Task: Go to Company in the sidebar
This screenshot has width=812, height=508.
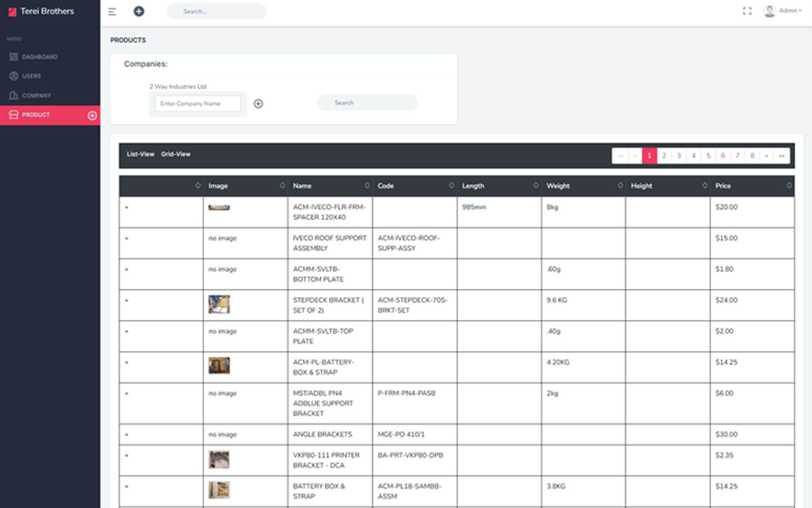Action: click(x=36, y=96)
